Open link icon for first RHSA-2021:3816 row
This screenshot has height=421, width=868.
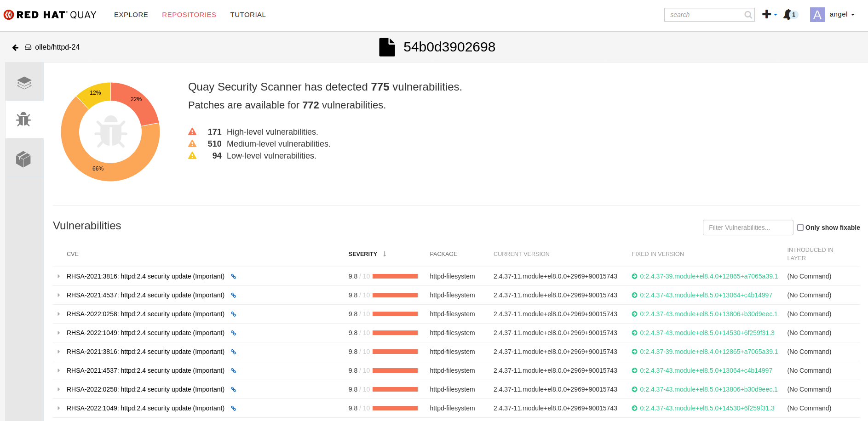233,277
